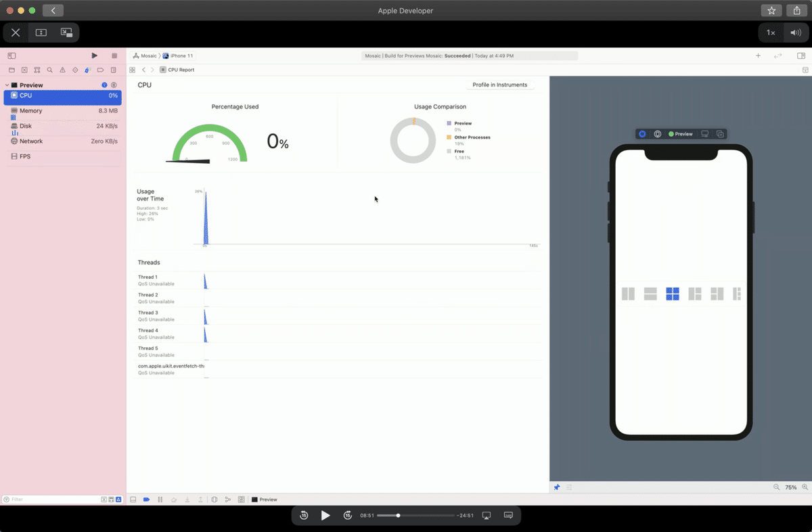Click the Preview status label on canvas toolbar
Screen dimensions: 812x532
(x=681, y=134)
